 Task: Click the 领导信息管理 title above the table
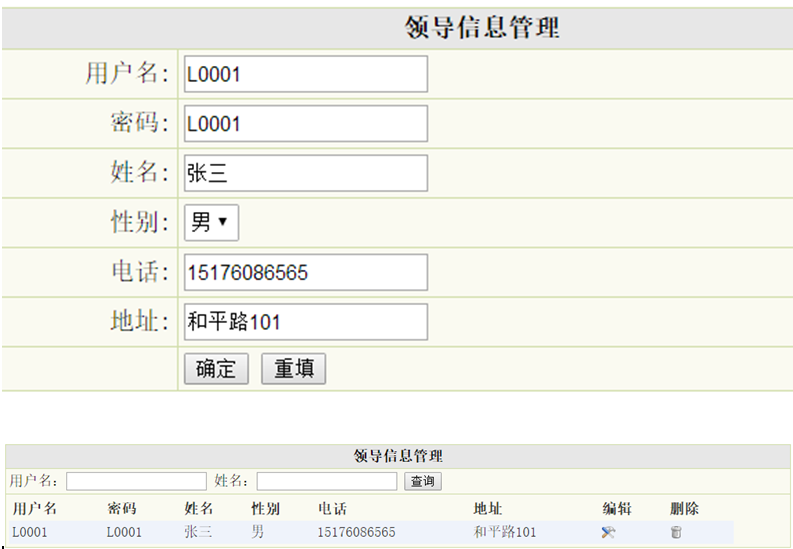(x=398, y=456)
